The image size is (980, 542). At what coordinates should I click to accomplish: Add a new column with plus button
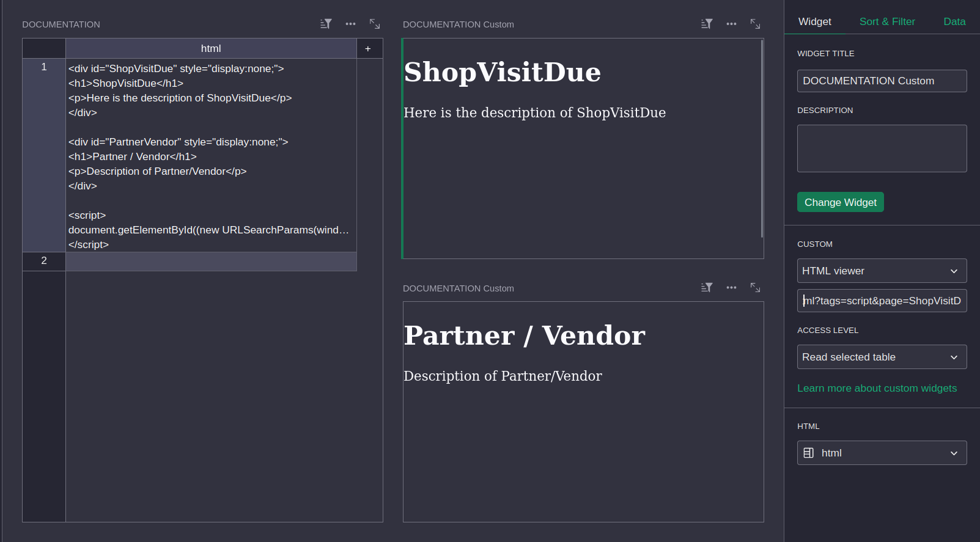click(x=368, y=49)
